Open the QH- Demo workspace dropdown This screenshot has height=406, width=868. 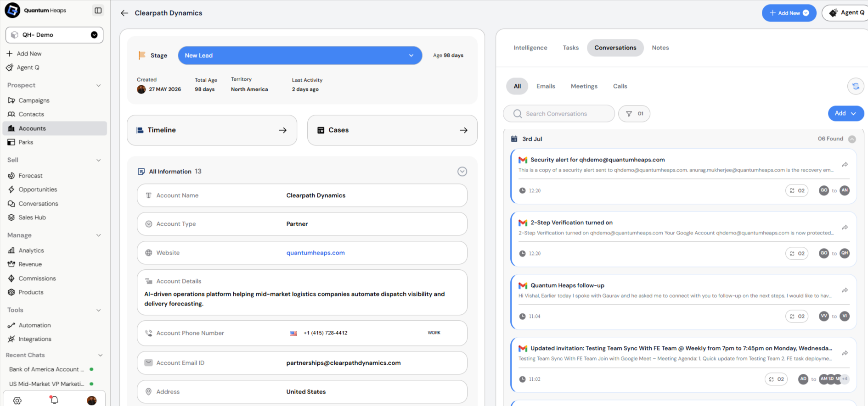(x=54, y=35)
